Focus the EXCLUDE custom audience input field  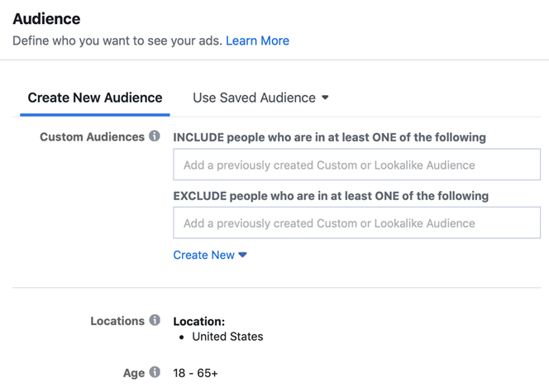357,222
